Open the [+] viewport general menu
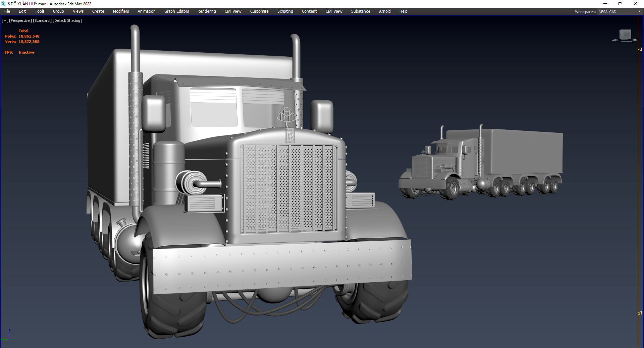 [5, 20]
